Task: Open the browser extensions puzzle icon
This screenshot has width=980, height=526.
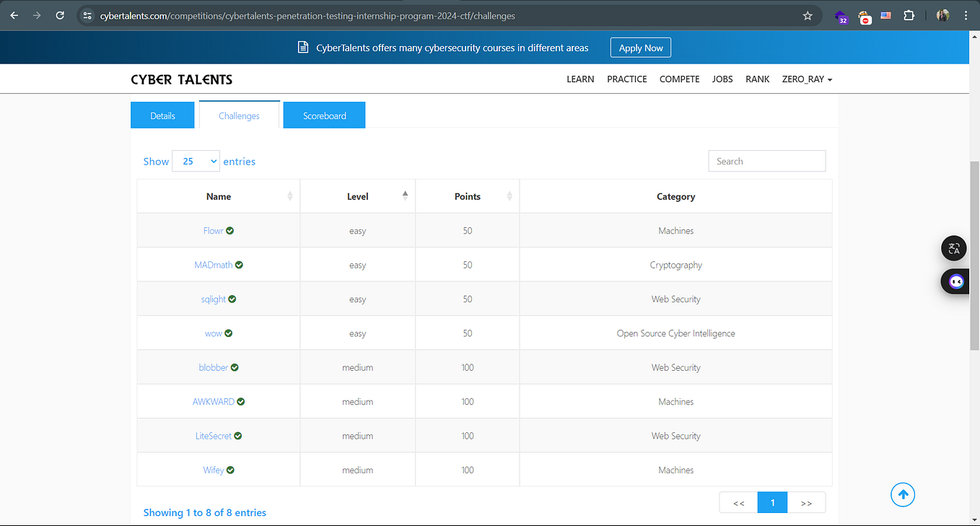Action: 909,15
